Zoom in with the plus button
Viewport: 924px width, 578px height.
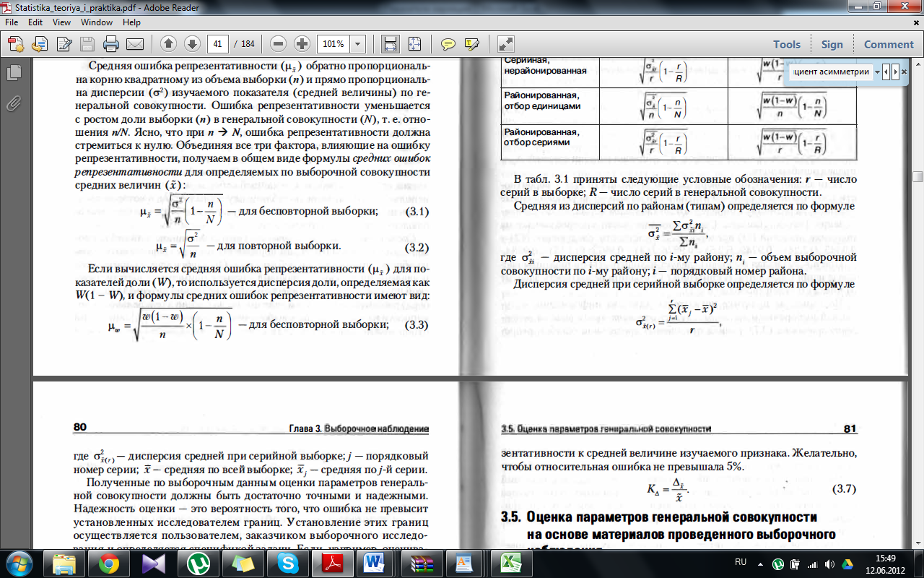click(x=302, y=44)
